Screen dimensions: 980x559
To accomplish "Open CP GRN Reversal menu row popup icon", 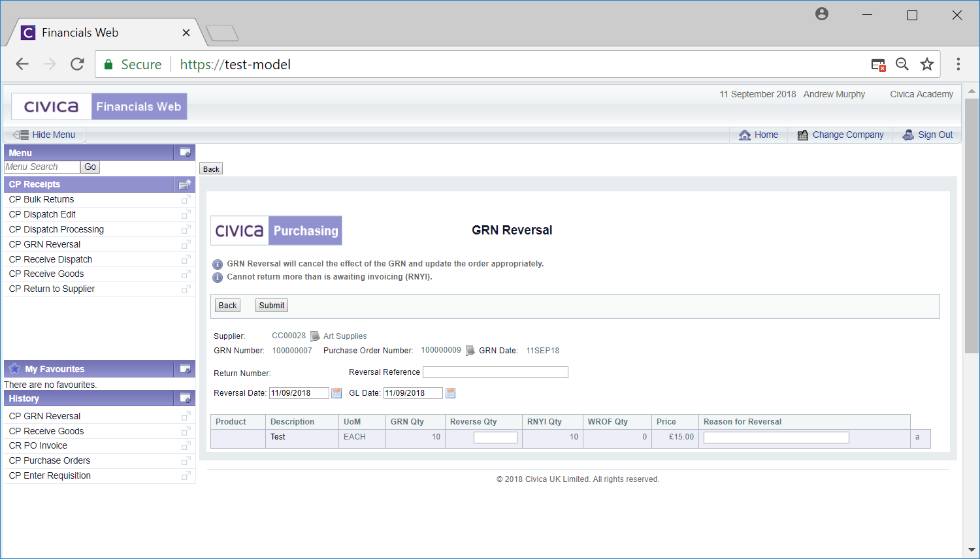I will [x=186, y=244].
